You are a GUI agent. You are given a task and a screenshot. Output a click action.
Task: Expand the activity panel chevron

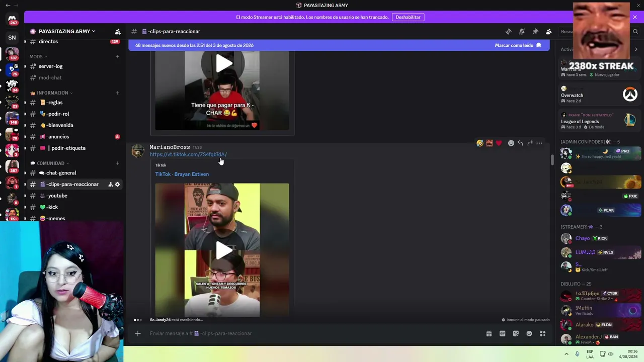pos(636,49)
